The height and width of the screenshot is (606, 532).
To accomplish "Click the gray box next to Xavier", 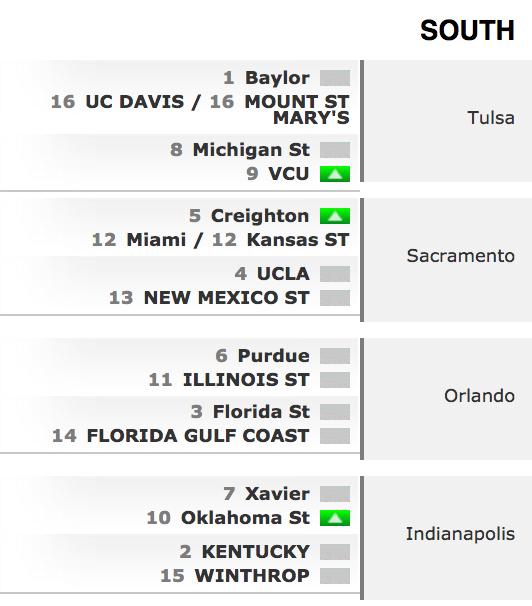I will [335, 494].
